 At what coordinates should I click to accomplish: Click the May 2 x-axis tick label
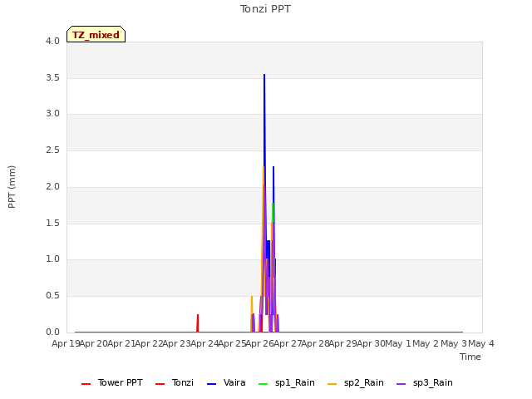[426, 343]
